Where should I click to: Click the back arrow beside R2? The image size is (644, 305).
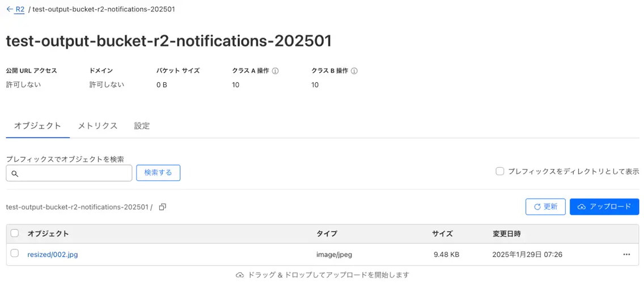click(10, 9)
